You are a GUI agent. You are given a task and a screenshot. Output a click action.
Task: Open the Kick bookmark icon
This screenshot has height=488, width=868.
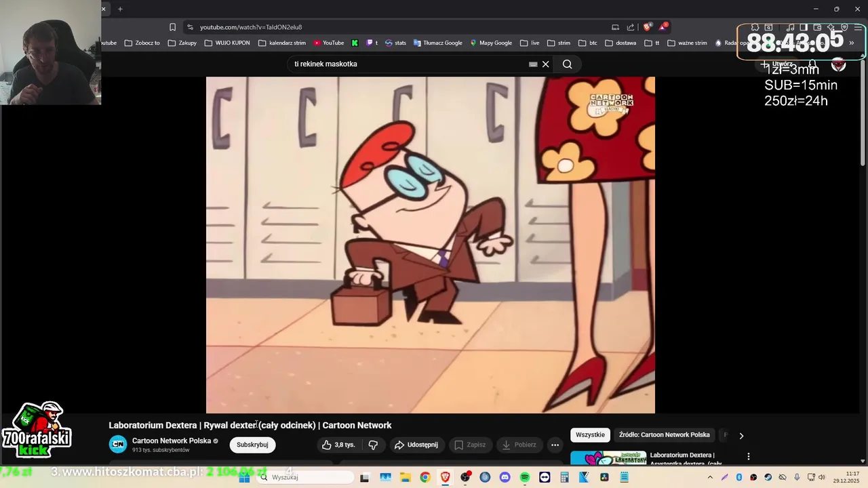click(355, 43)
